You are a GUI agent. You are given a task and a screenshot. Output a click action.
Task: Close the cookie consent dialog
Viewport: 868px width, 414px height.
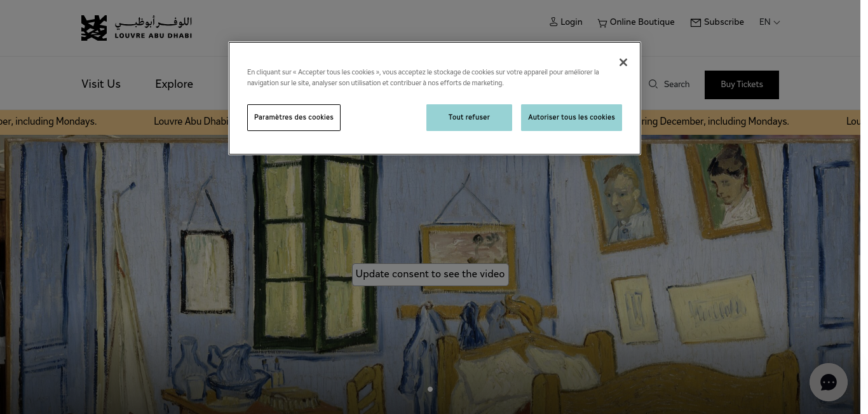[623, 62]
